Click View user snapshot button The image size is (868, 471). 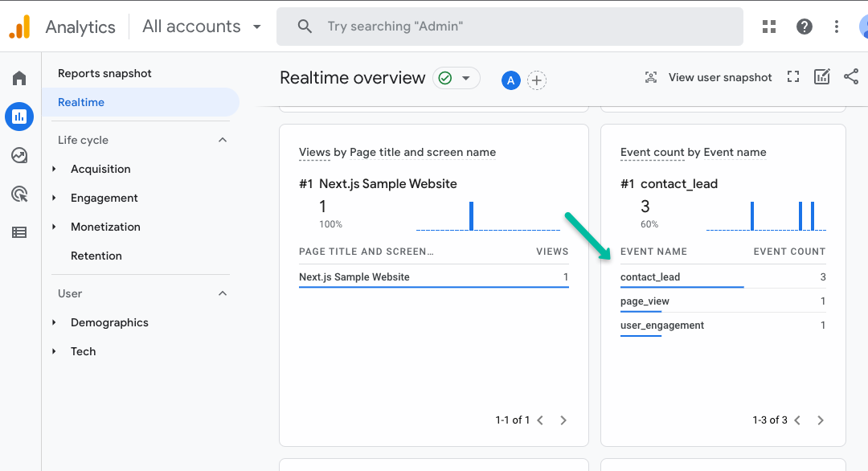[x=708, y=77]
